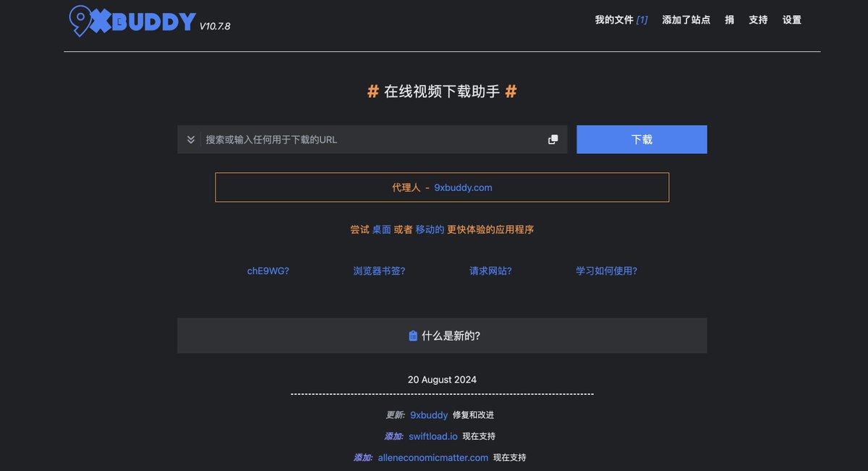Open the 9xbuddy.com proxy link
Screen dimensions: 868x471
[x=463, y=187]
